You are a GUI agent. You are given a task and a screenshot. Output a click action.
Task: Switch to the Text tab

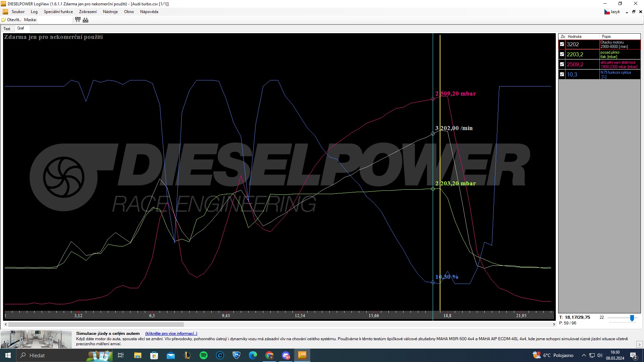[7, 29]
